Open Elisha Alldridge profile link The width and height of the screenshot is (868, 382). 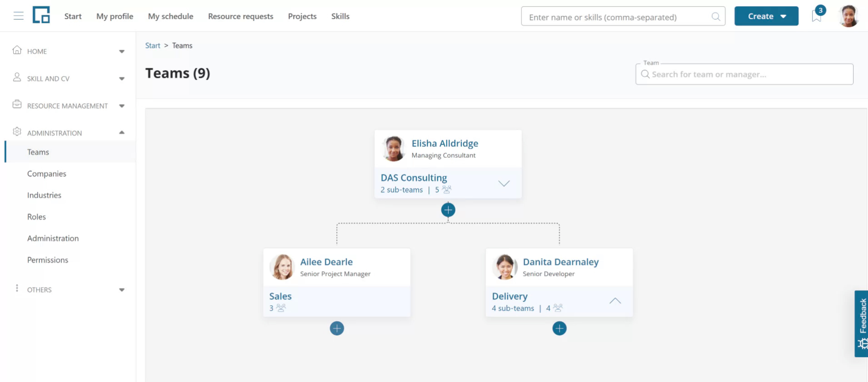[x=444, y=143]
